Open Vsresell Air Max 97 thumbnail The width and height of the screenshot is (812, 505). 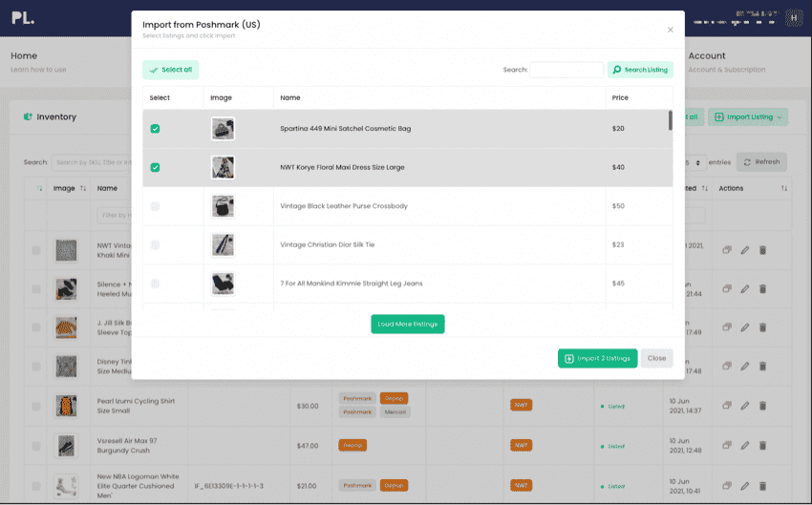pos(66,446)
